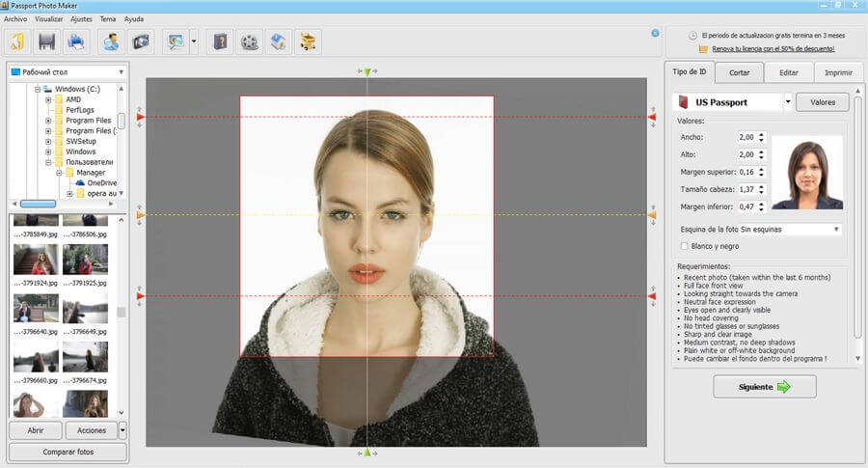
Task: Open a photo with the folder toolbar icon
Action: click(x=18, y=42)
